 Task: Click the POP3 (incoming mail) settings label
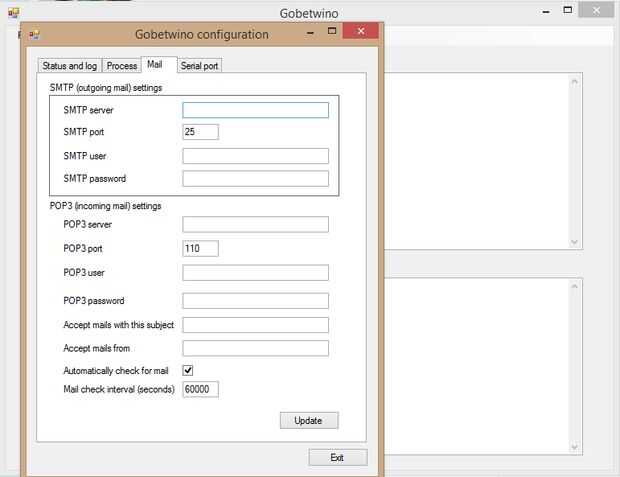[x=106, y=206]
